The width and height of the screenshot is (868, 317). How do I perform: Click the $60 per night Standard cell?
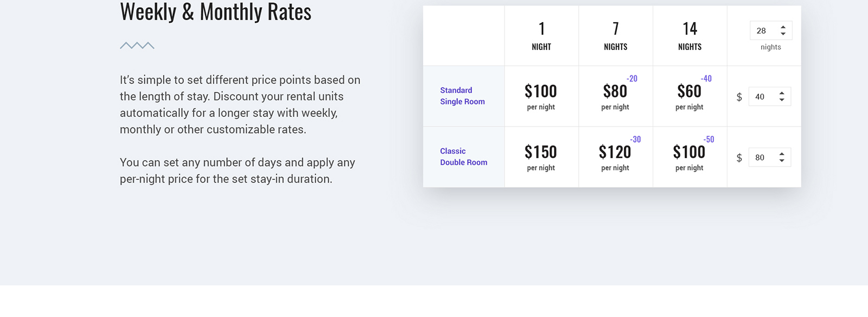coord(690,97)
